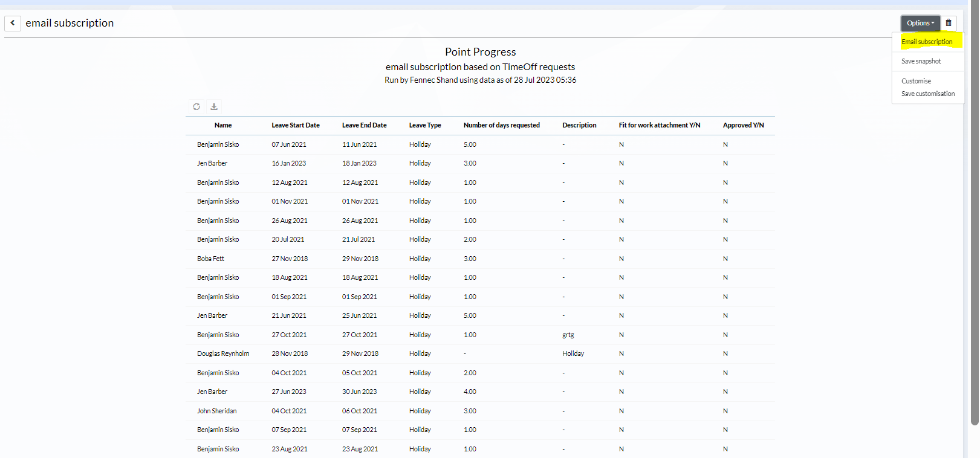Click the 27 Jun 2023 start date

[289, 392]
